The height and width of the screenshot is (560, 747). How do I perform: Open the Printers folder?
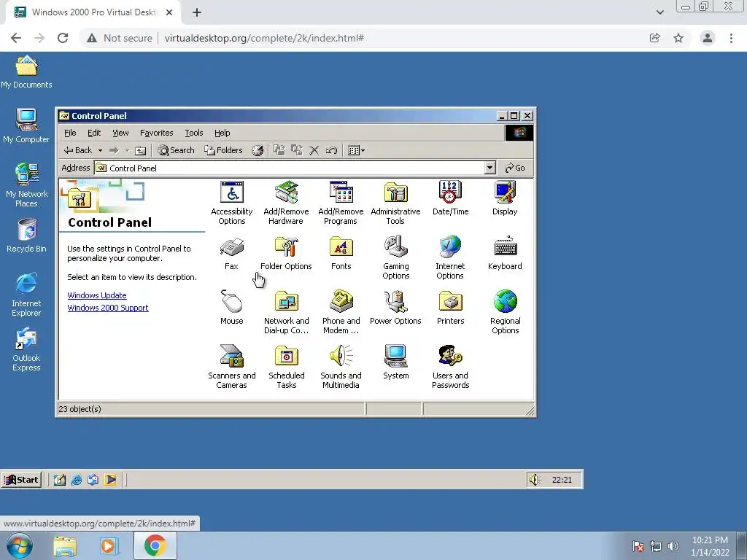click(x=450, y=308)
